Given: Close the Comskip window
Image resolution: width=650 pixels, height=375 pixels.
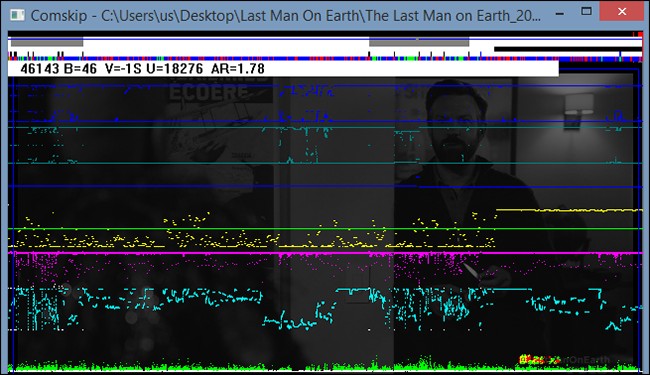Looking at the screenshot, I should pos(622,12).
